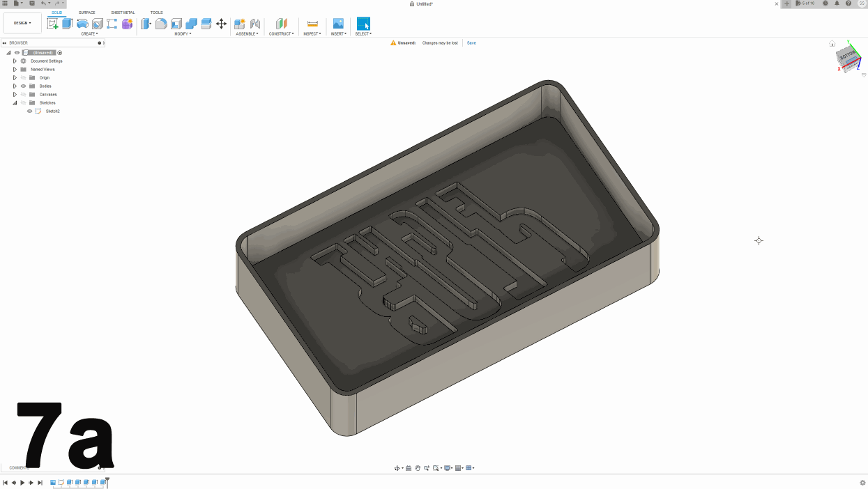Toggle the Unsaved document visibility eye
The width and height of the screenshot is (868, 489).
click(17, 53)
